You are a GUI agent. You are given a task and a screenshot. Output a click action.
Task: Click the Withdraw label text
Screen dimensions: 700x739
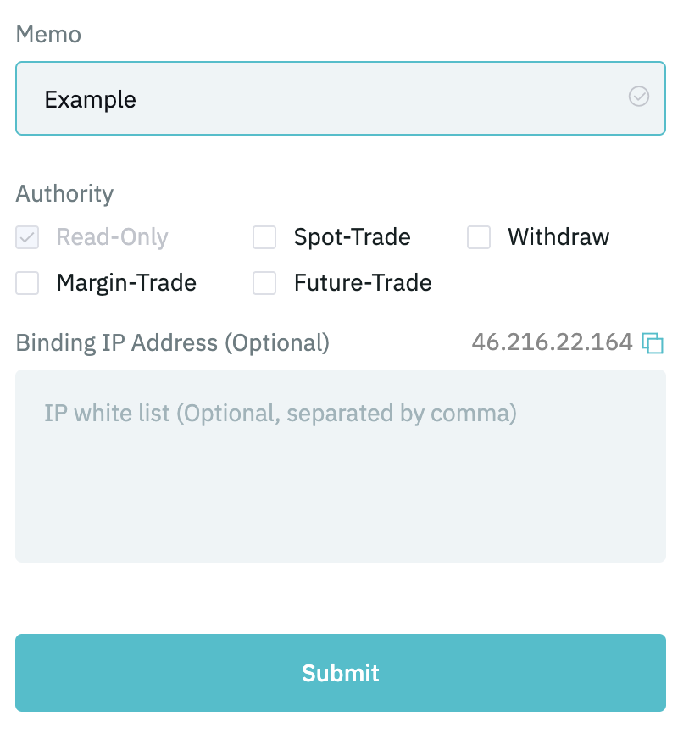[x=558, y=236]
